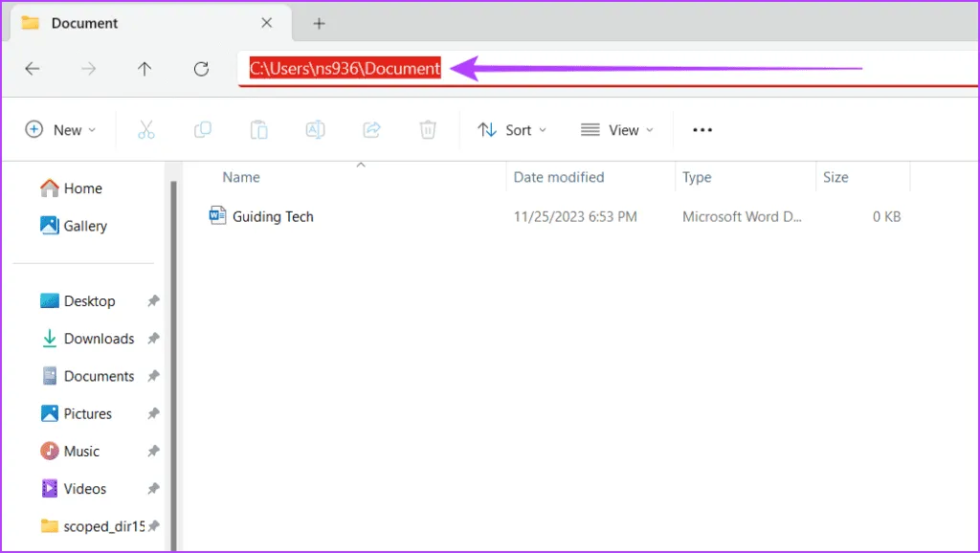Click the Copy icon in toolbar
Image resolution: width=980 pixels, height=553 pixels.
(203, 130)
